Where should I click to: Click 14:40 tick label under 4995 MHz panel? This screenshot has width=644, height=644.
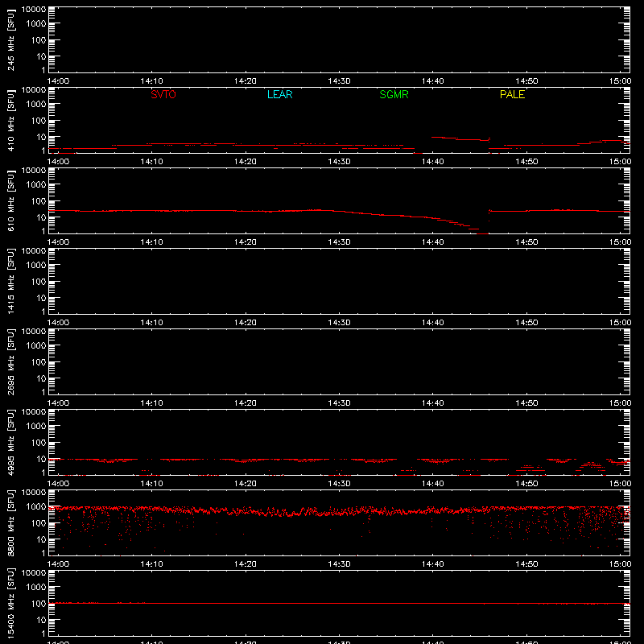[x=432, y=484]
